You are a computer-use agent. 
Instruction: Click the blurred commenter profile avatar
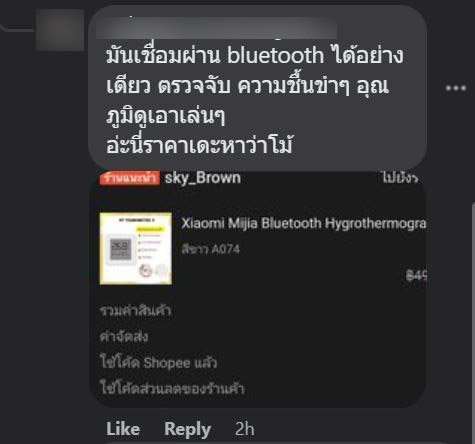(60, 30)
